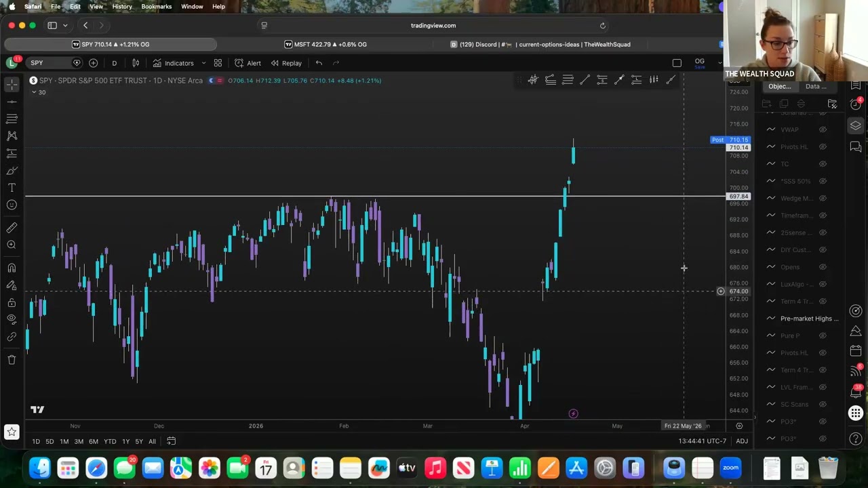Toggle ADJ adjusted data button

pyautogui.click(x=742, y=441)
